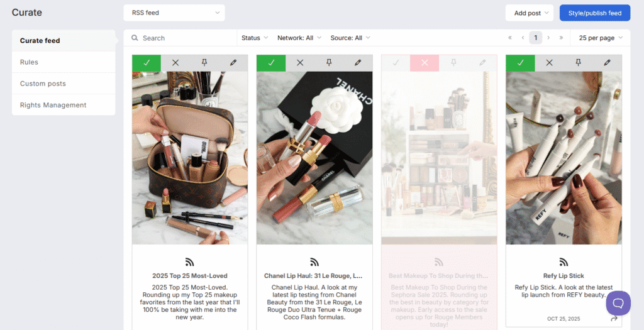This screenshot has height=330, width=644.
Task: Go to the next page
Action: (548, 38)
